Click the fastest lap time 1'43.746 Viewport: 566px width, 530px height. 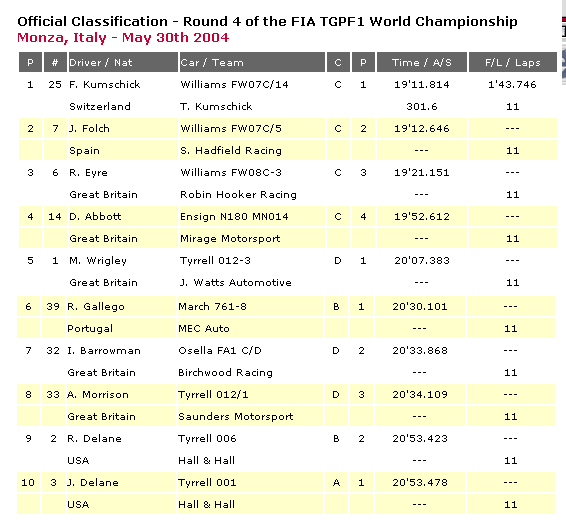[512, 84]
